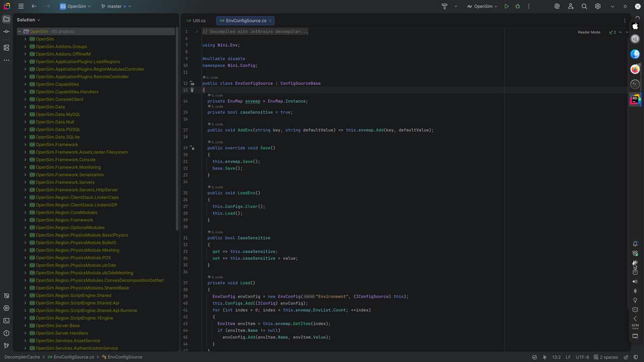
Task: Toggle Reader Mode in the editor
Action: [x=589, y=32]
